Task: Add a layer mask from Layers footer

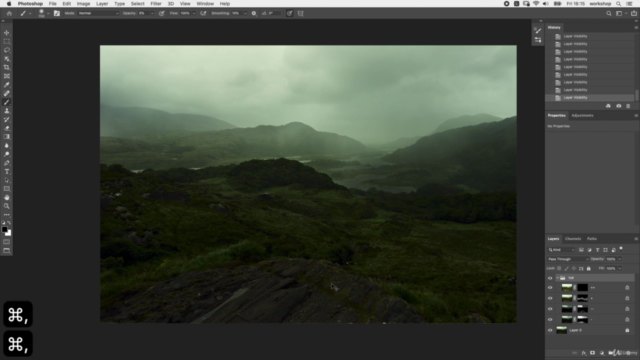Action: click(593, 353)
